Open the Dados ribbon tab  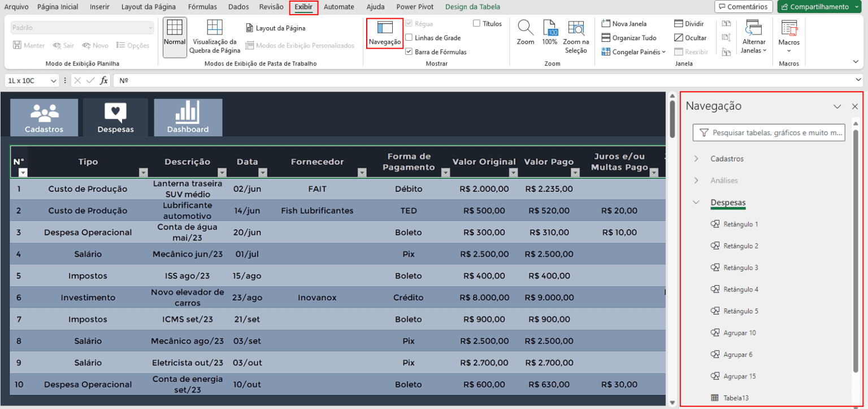pyautogui.click(x=238, y=7)
